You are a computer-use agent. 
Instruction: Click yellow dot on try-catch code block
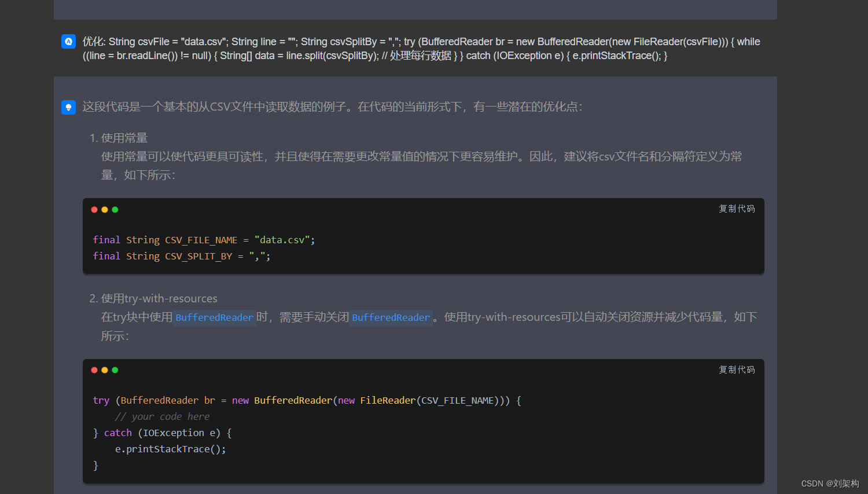point(105,370)
